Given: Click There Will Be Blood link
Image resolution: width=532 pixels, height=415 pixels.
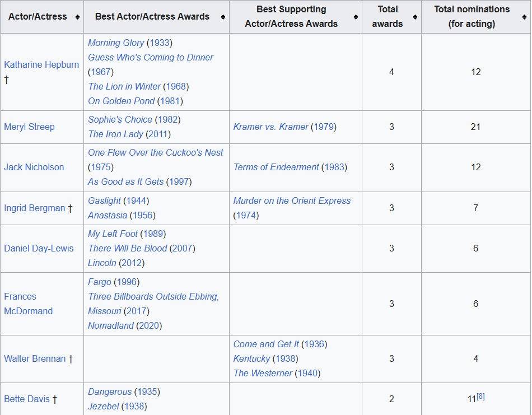Looking at the screenshot, I should (128, 249).
